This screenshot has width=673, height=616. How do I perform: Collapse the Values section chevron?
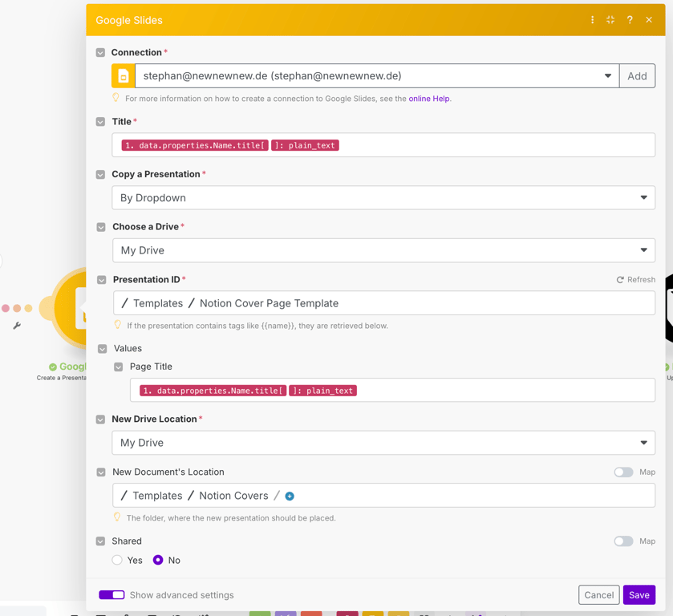pos(102,349)
